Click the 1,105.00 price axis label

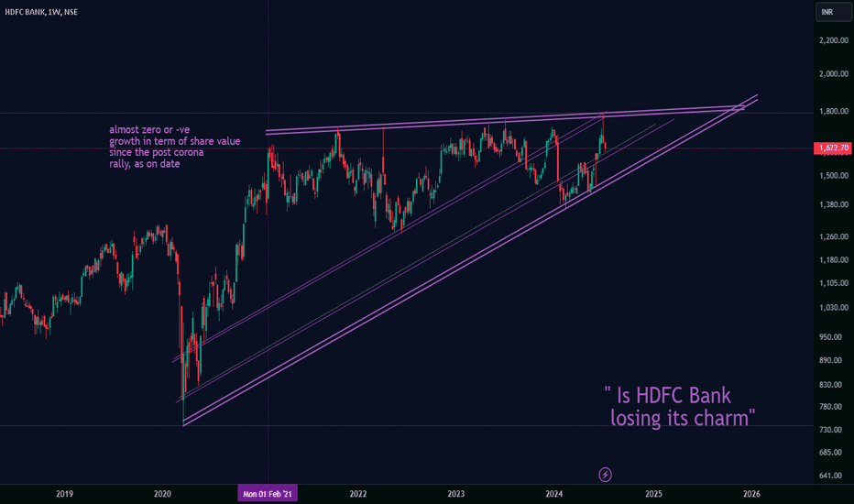pyautogui.click(x=834, y=283)
